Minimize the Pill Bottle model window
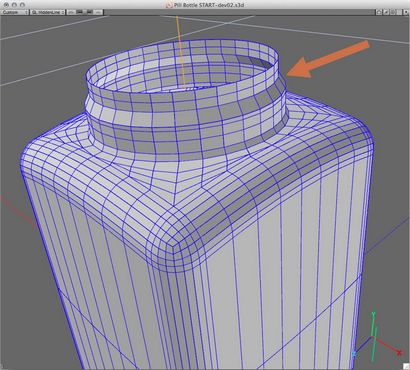 coord(14,5)
